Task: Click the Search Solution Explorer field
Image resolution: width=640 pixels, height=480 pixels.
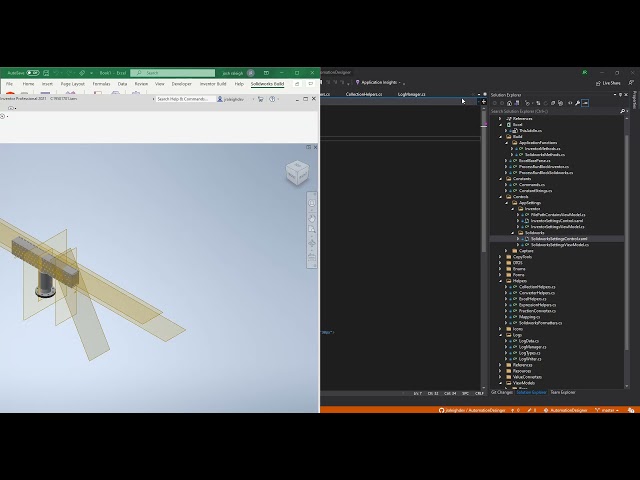Action: click(554, 111)
